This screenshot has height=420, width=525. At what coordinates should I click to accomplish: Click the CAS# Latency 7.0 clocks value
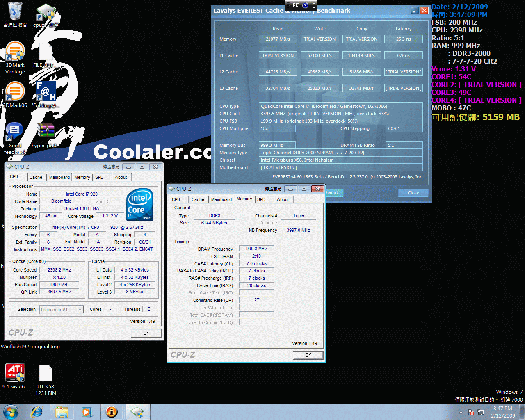pos(256,263)
